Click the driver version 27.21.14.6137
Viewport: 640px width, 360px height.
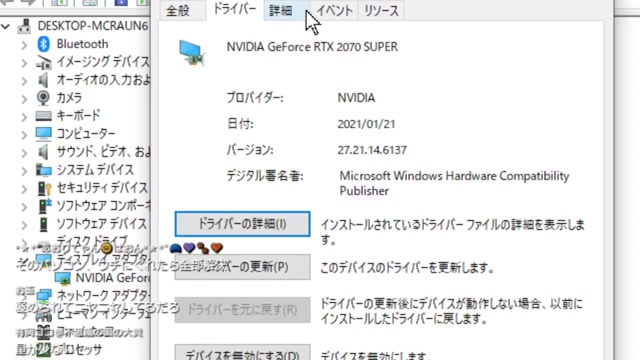(372, 150)
